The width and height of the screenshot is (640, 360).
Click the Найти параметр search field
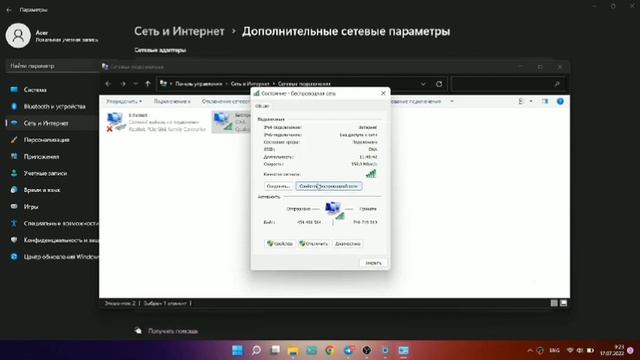click(x=52, y=66)
